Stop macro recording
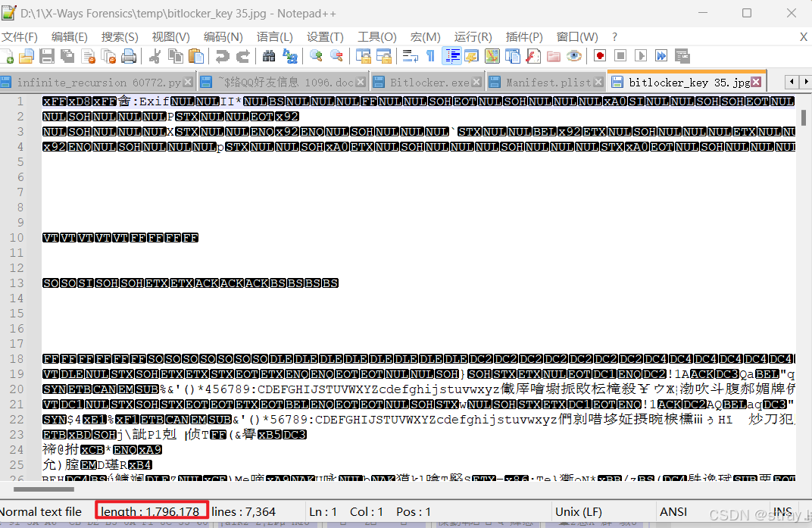This screenshot has width=812, height=528. (620, 56)
